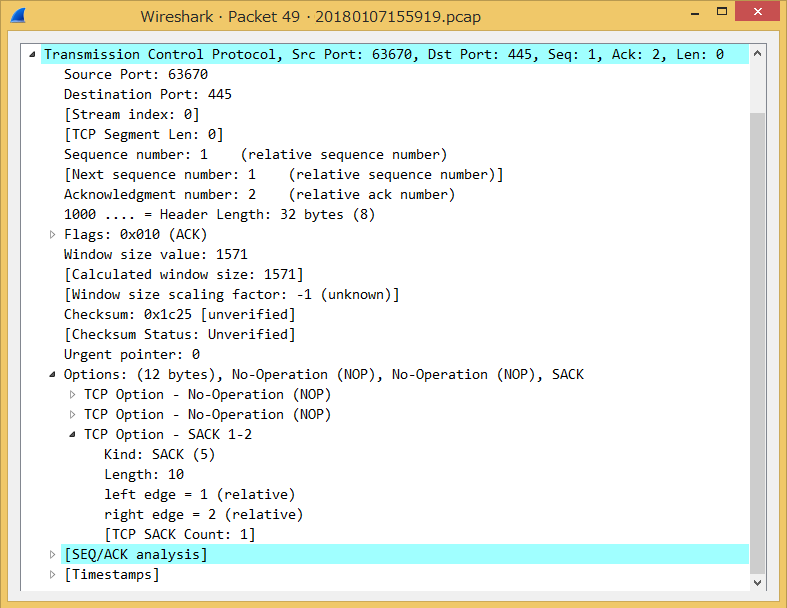
Task: Select the Checksum: 0x1c25 row
Action: (x=179, y=315)
